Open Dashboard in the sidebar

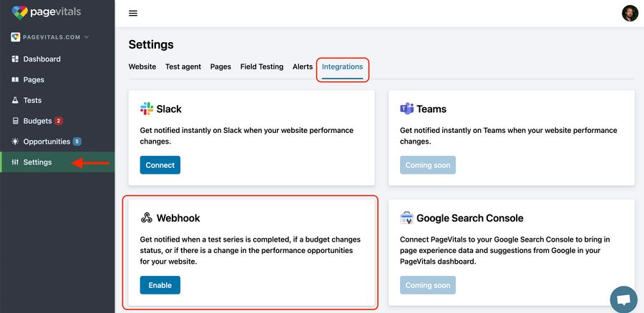point(42,59)
